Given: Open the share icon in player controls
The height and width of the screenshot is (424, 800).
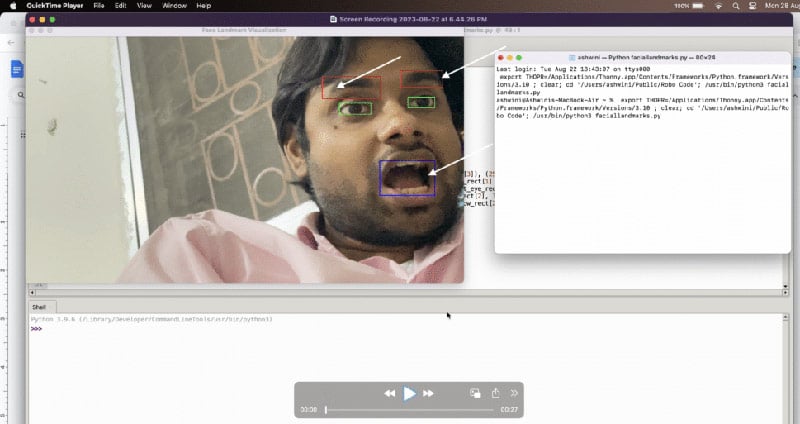Looking at the screenshot, I should (495, 393).
